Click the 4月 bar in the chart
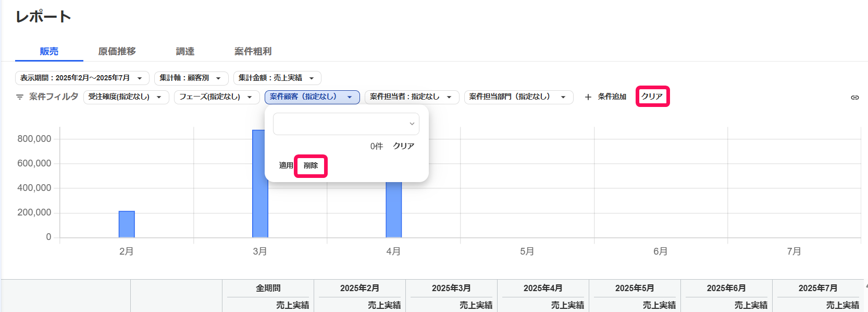This screenshot has height=312, width=868. coord(394,210)
